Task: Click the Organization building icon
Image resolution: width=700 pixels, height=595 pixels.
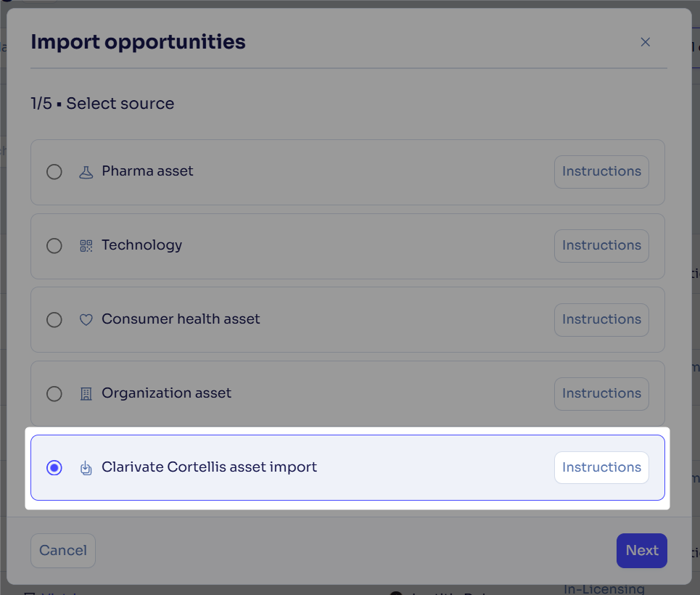Action: (x=86, y=394)
